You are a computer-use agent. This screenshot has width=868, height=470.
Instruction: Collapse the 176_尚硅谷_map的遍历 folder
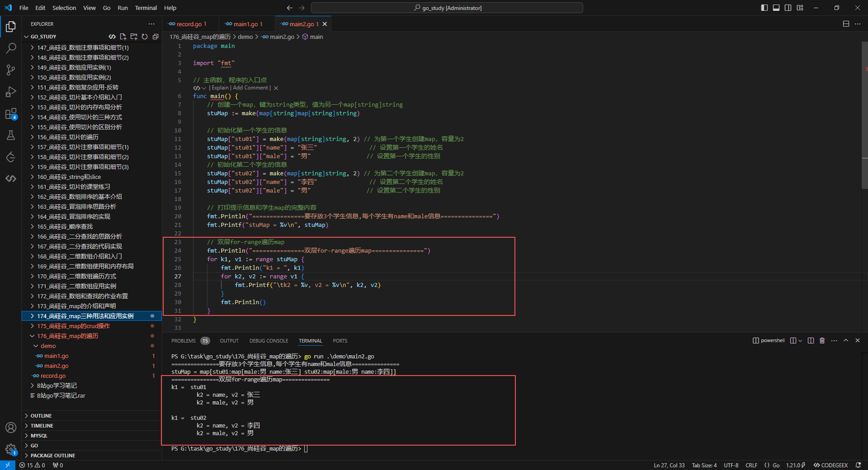pyautogui.click(x=92, y=336)
